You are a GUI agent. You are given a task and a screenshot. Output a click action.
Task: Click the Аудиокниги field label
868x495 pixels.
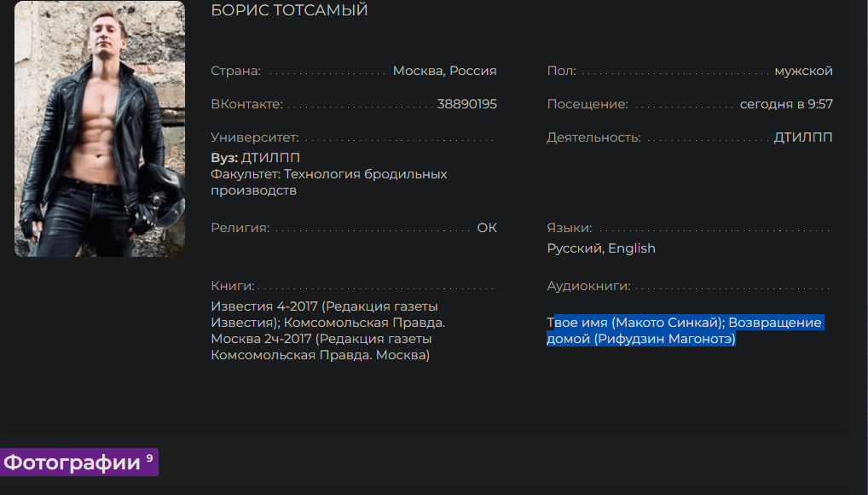(588, 286)
